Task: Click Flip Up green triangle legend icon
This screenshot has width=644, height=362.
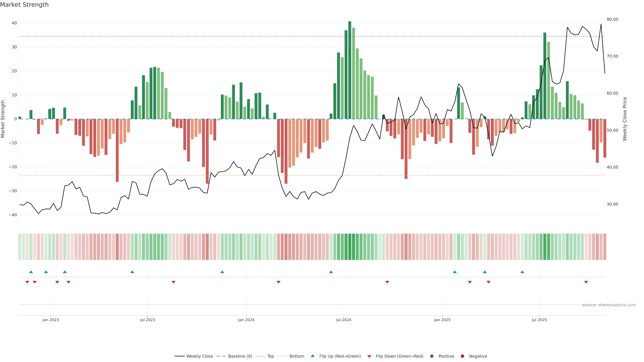Action: tap(312, 356)
